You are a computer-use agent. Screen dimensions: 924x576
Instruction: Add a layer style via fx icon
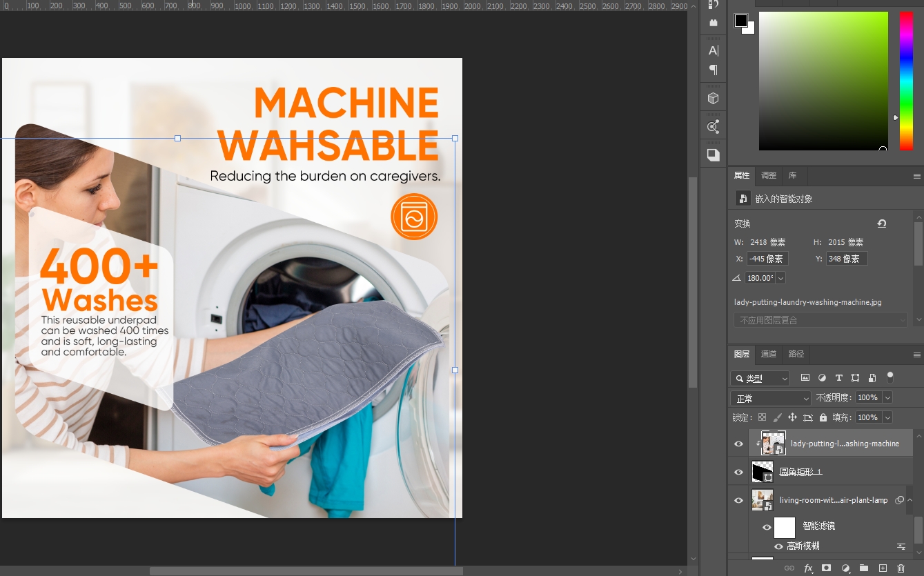click(x=808, y=568)
